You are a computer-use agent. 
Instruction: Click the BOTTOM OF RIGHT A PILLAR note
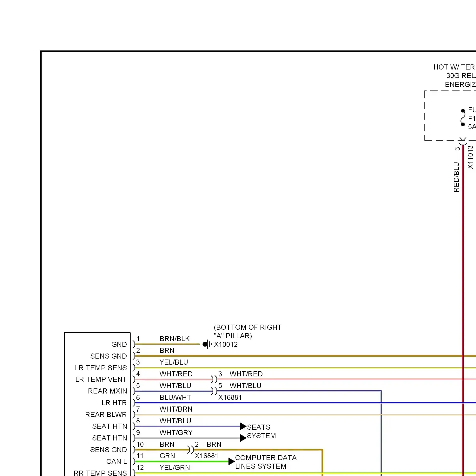(248, 331)
